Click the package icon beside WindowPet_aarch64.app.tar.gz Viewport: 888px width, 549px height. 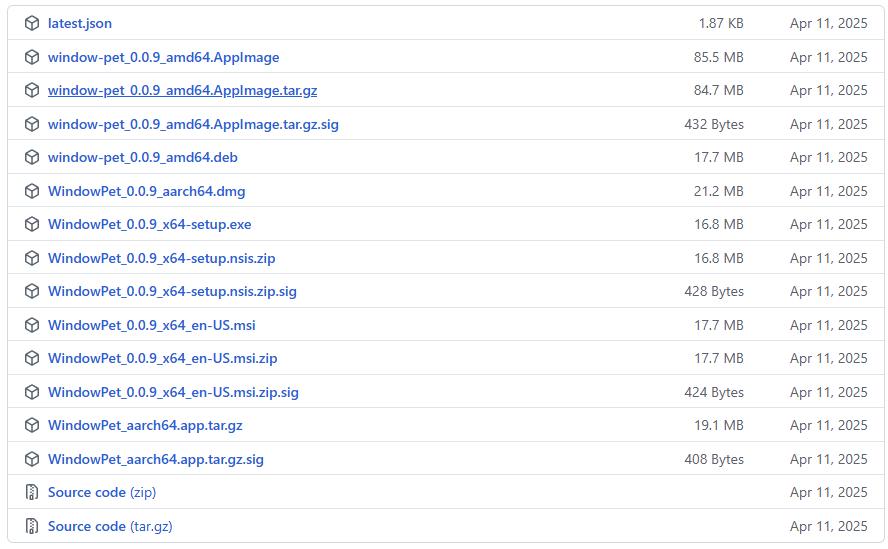click(32, 425)
